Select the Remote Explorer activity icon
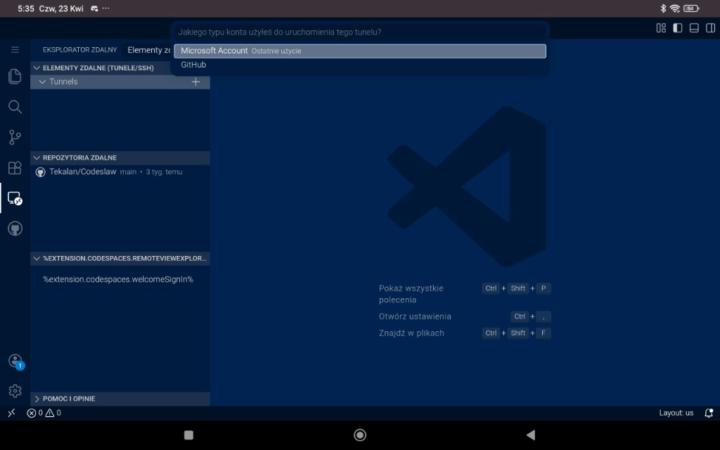Image resolution: width=720 pixels, height=450 pixels. pyautogui.click(x=15, y=198)
